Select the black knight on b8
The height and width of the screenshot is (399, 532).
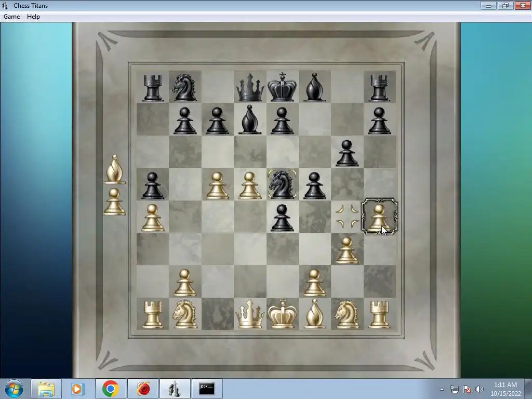pos(184,87)
